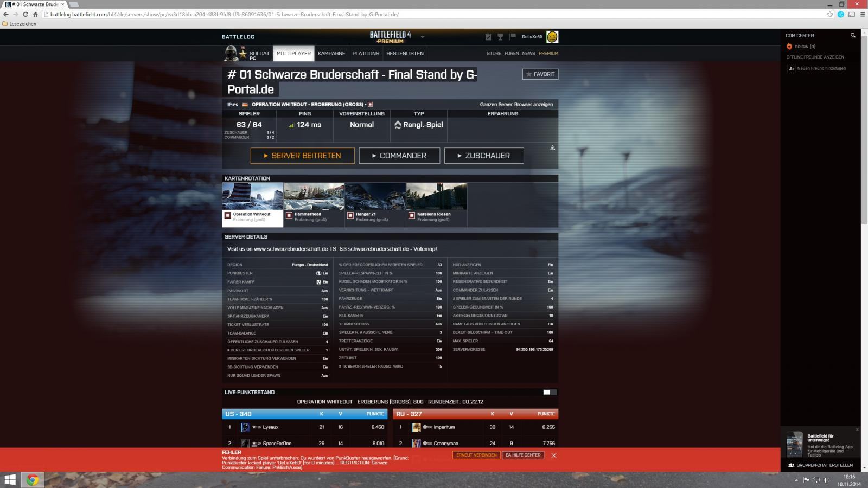Click the Lesezeichen bookmarks folder
Image resolution: width=868 pixels, height=488 pixels.
[x=20, y=24]
